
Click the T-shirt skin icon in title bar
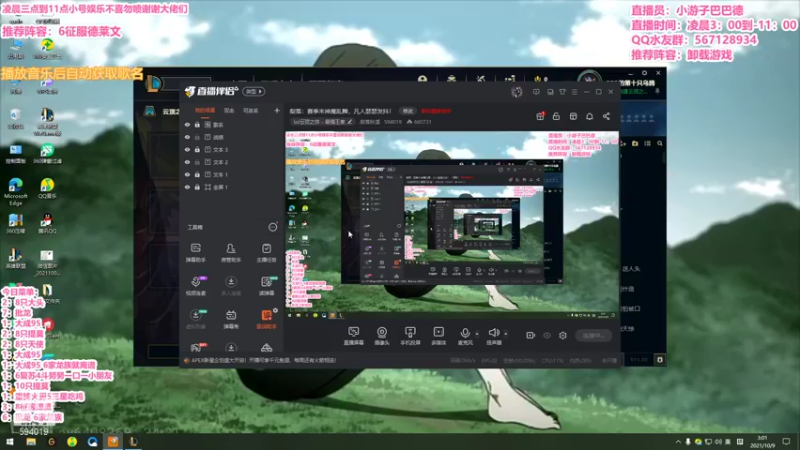point(562,92)
